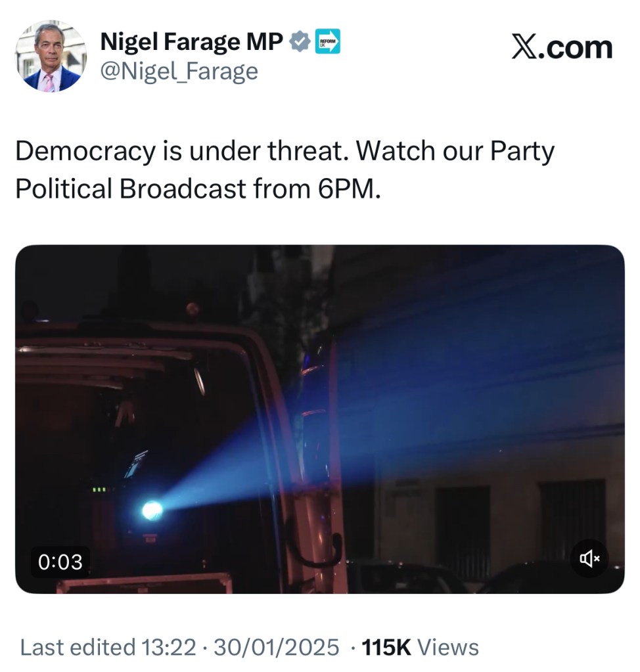
Task: Click the "Last edited 13:22" timestamp
Action: click(x=108, y=647)
